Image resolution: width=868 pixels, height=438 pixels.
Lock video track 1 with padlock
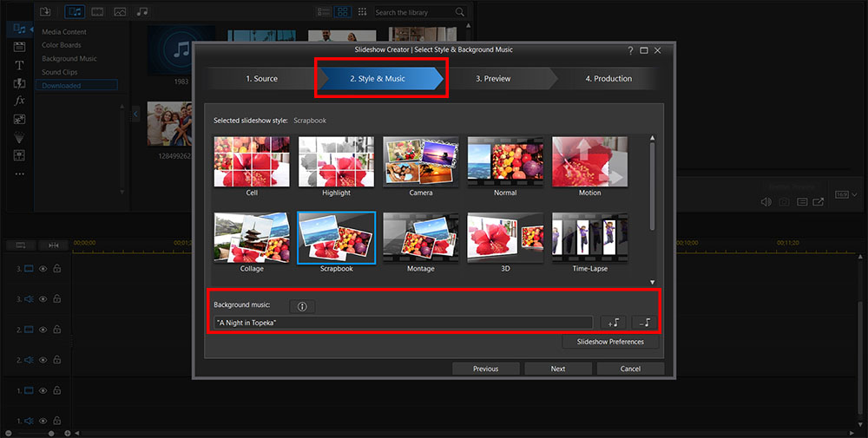[57, 390]
